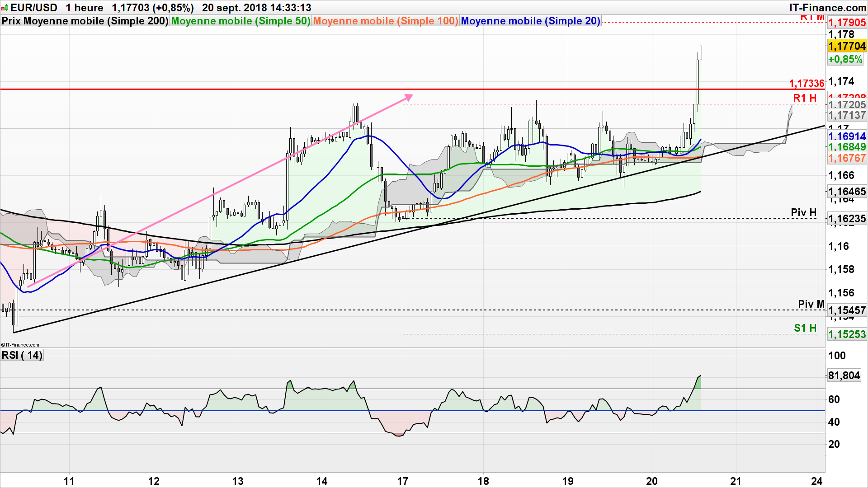
Task: Click the 1,17336 resistance level label
Action: pyautogui.click(x=807, y=84)
